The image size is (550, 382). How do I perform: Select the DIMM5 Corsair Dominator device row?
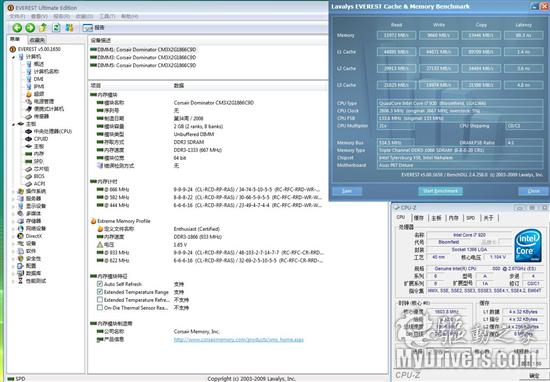143,65
